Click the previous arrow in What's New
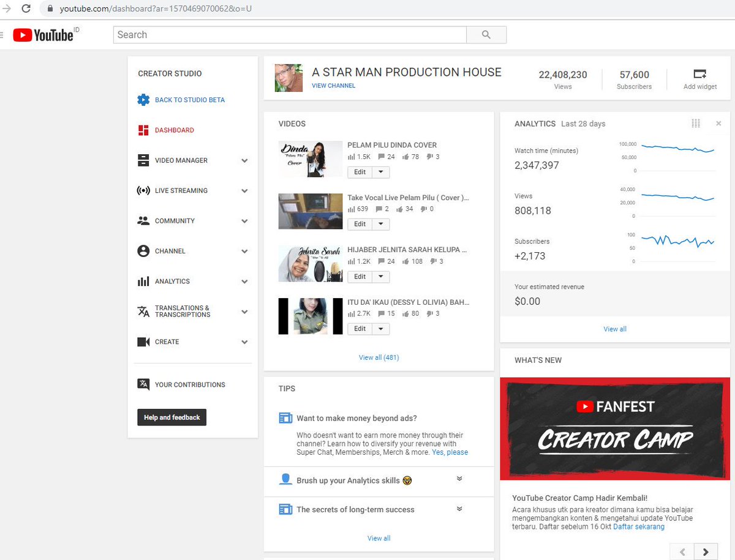Screen dimensions: 735x560 [x=682, y=551]
